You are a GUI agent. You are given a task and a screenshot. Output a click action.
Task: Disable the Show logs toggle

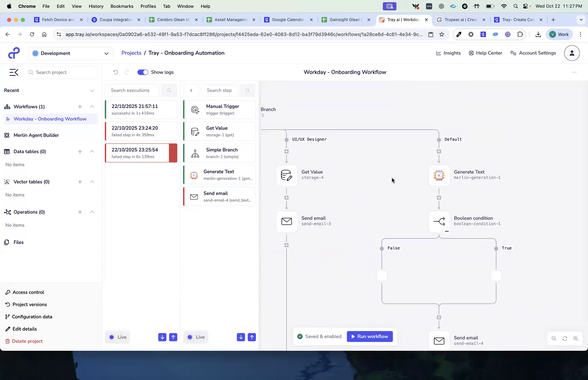coord(143,72)
